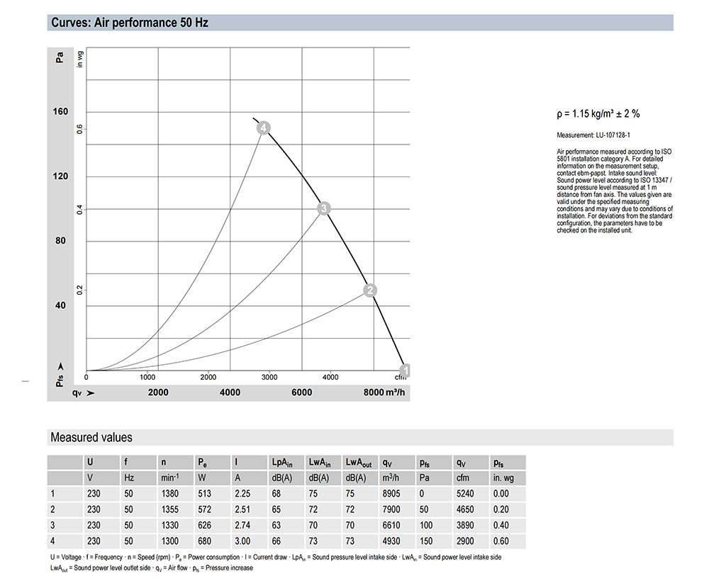
Task: Click the 3.00 A current draw cell
Action: 243,541
